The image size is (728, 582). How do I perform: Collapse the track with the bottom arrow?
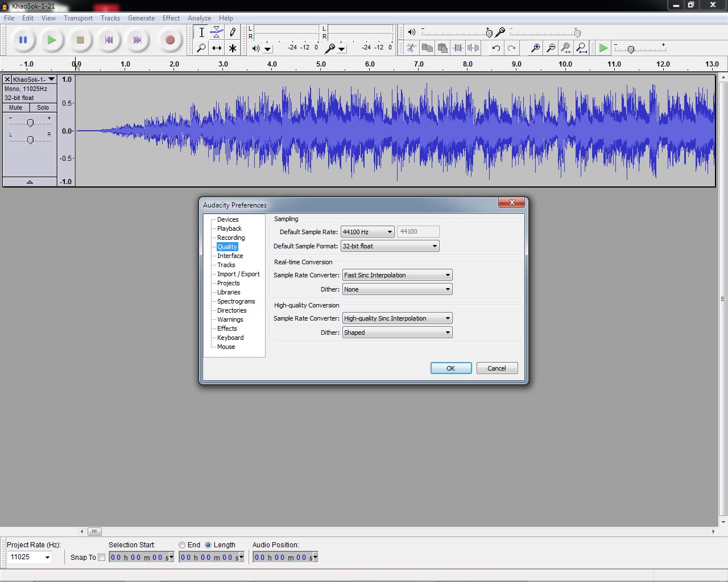[30, 182]
